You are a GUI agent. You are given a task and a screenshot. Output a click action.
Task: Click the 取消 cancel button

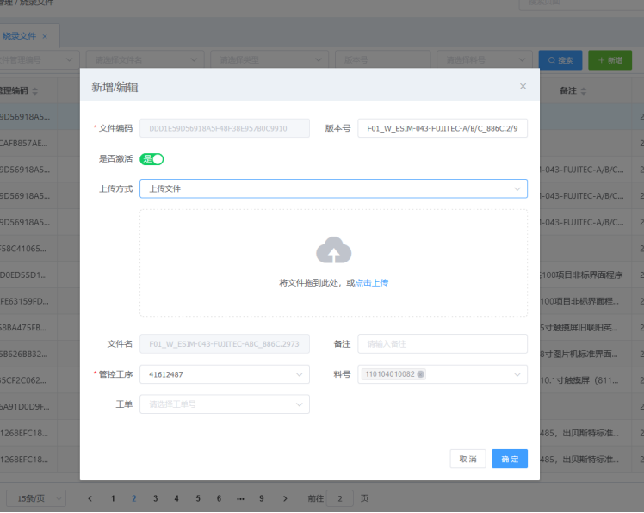[467, 458]
